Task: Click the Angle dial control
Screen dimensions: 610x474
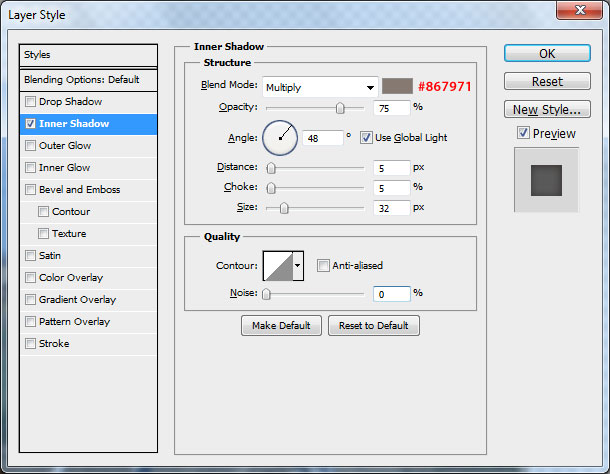Action: coord(280,138)
